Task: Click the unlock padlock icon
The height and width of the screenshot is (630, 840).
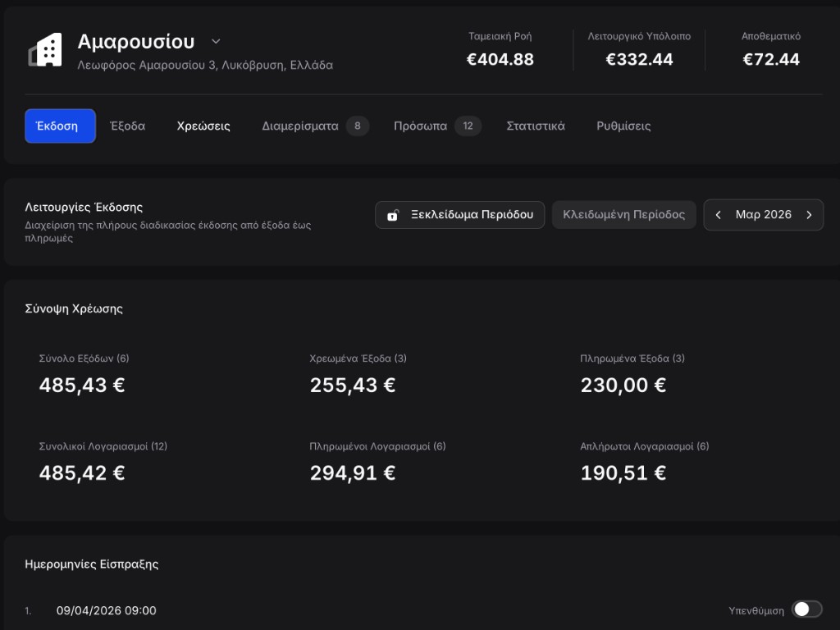Action: pos(393,215)
